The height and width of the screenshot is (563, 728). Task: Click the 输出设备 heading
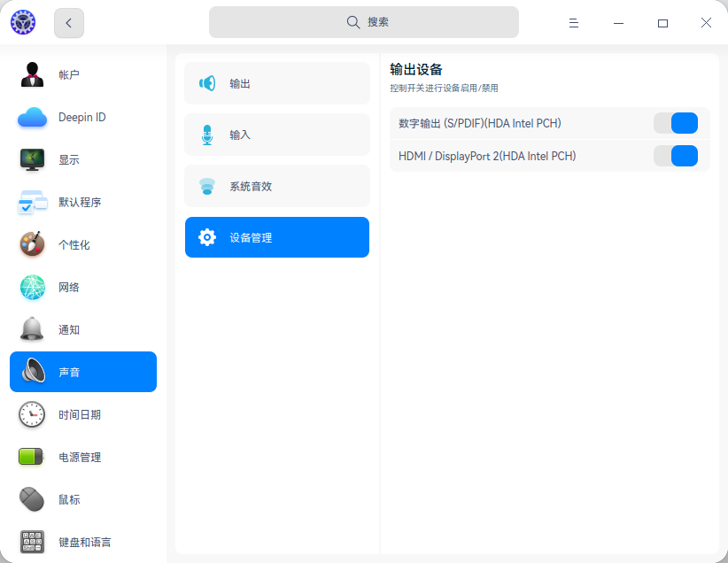[416, 70]
